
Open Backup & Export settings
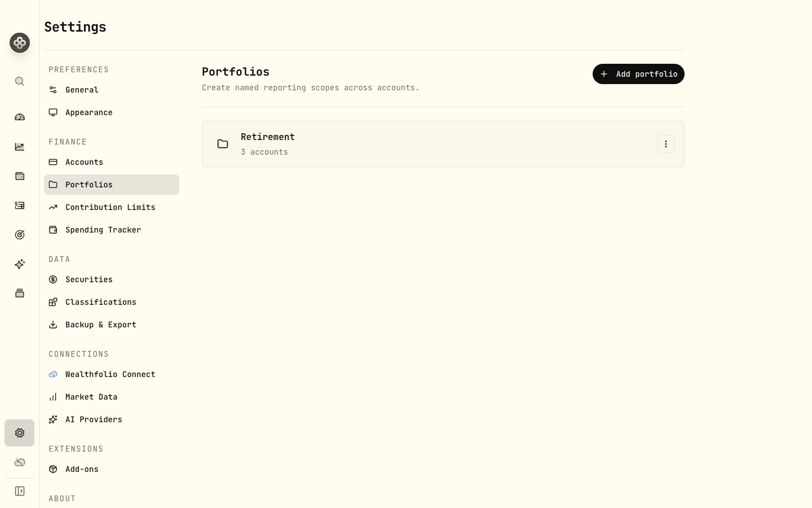pyautogui.click(x=112, y=325)
